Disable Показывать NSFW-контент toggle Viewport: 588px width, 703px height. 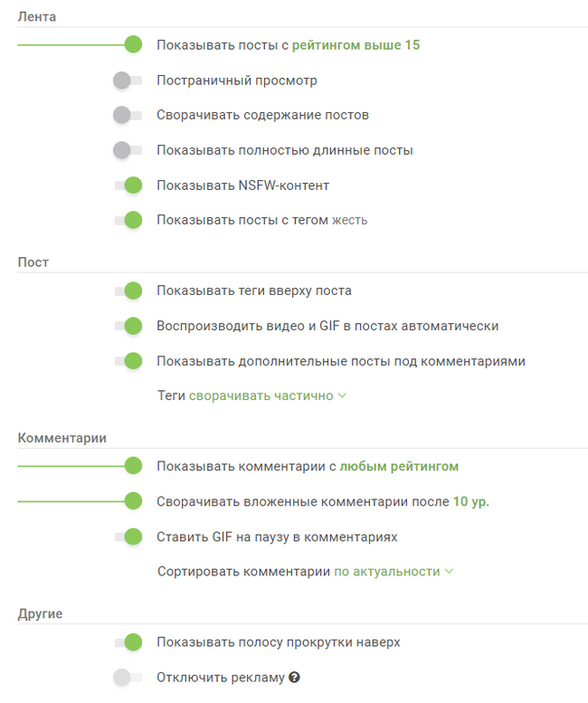[x=128, y=185]
